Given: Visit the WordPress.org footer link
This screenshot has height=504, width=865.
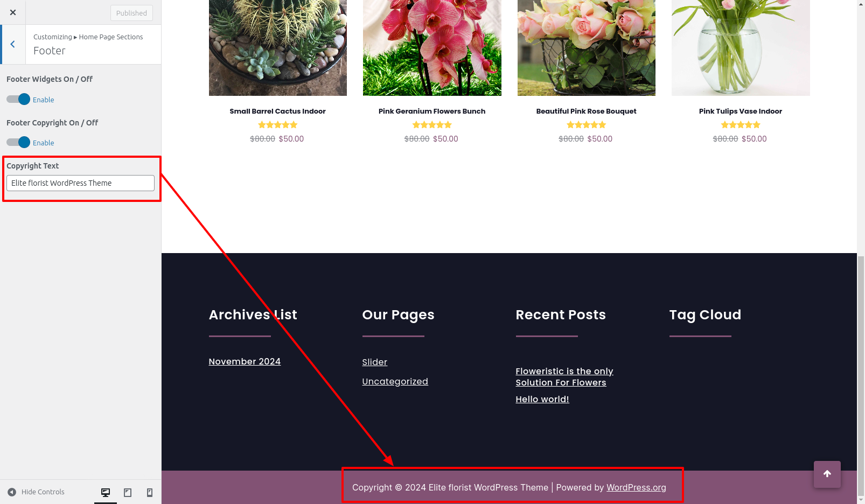Looking at the screenshot, I should click(636, 487).
